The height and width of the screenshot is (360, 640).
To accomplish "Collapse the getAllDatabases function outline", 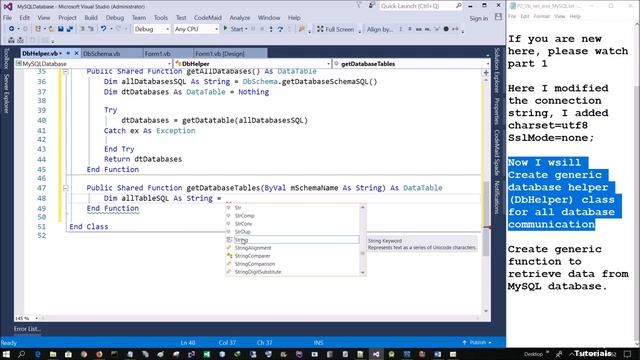I will point(65,72).
